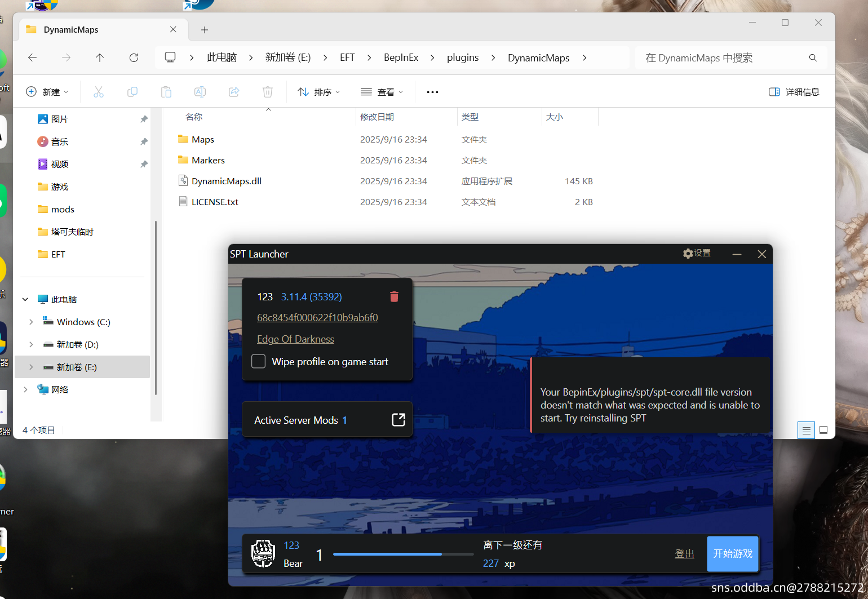Image resolution: width=868 pixels, height=599 pixels.
Task: Click the Copy toolbar icon
Action: [132, 92]
